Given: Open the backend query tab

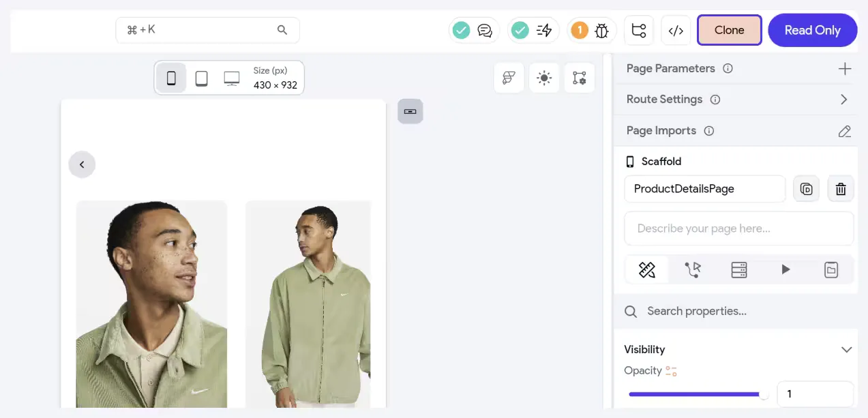Looking at the screenshot, I should 739,270.
